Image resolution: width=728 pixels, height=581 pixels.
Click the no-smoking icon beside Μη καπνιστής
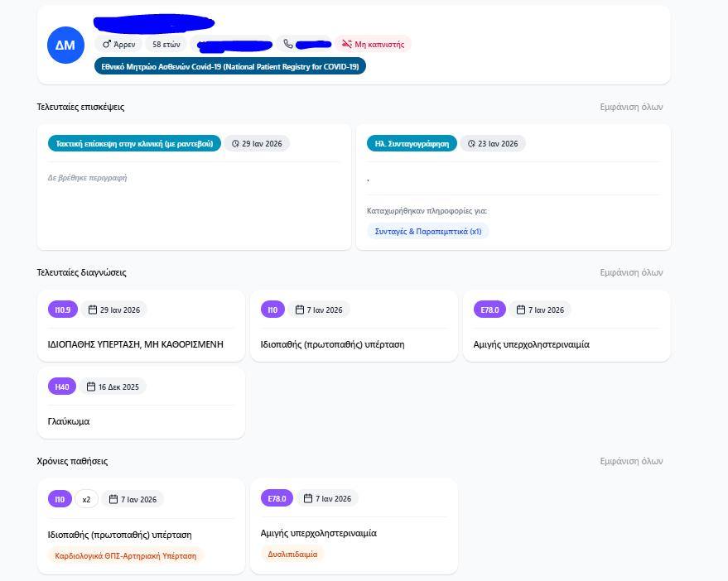click(x=346, y=45)
